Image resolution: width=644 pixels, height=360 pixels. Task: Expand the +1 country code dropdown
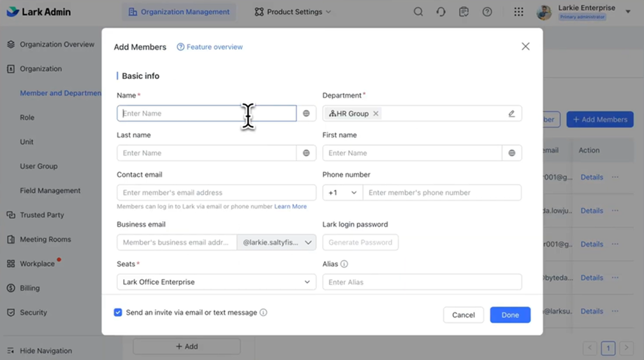point(342,192)
